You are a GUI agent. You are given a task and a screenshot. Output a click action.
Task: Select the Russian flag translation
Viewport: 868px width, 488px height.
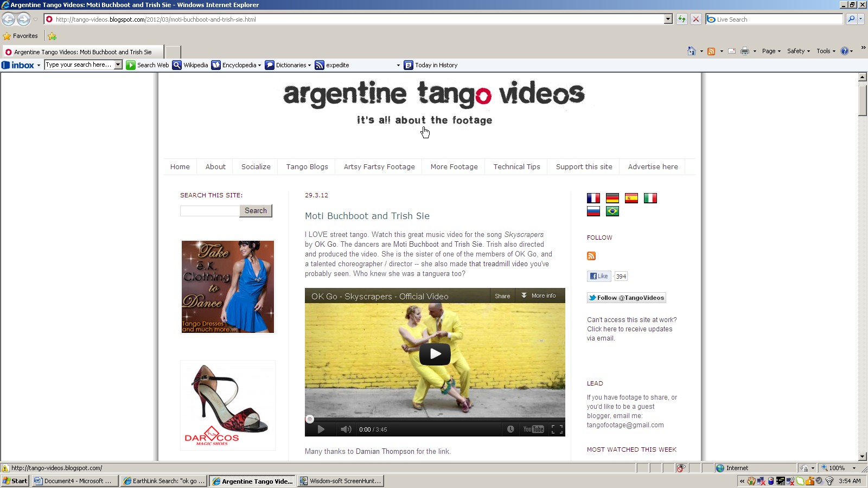pyautogui.click(x=593, y=211)
